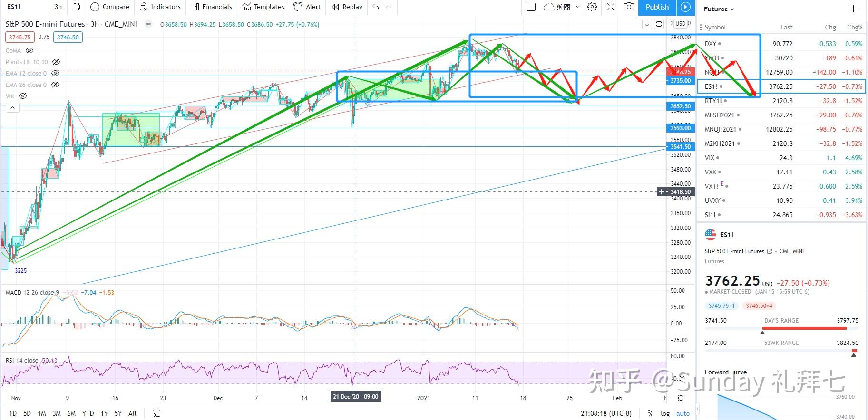Viewport: 868px width, 420px height.
Task: Select the 5D time range
Action: 27,413
